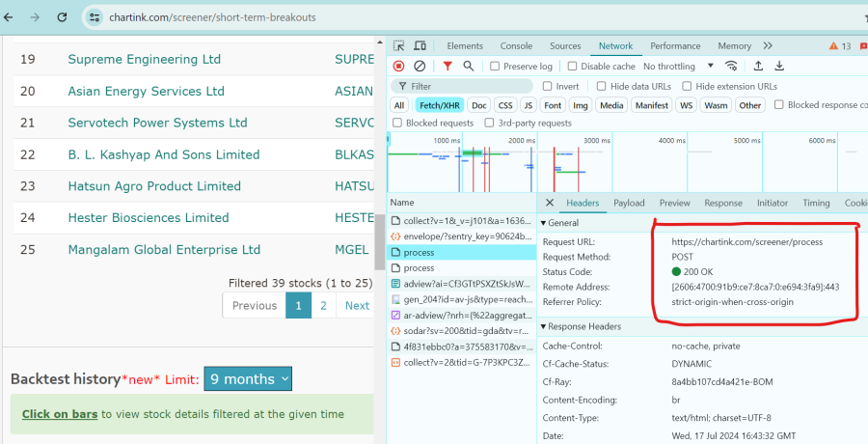Screen dimensions: 868x444
Task: Click the browser forward arrow
Action: (35, 17)
